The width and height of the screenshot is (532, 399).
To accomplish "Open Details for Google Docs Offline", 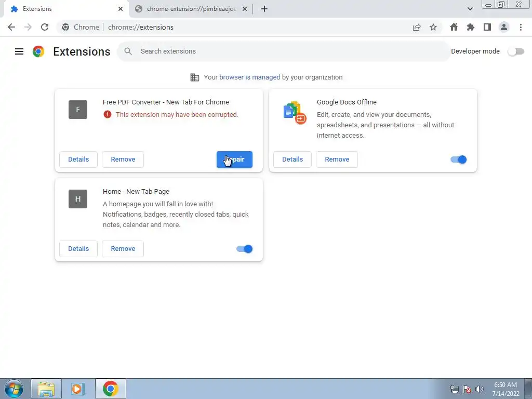I will (x=292, y=159).
